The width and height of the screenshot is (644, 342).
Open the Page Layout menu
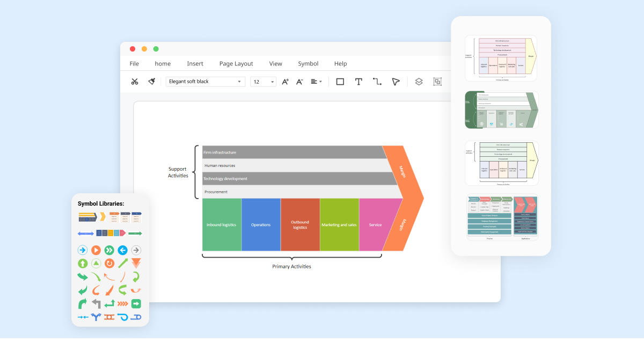tap(236, 63)
